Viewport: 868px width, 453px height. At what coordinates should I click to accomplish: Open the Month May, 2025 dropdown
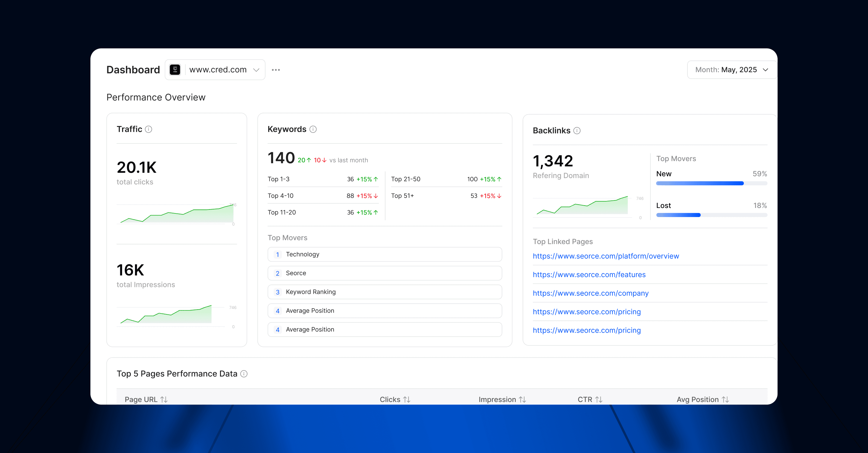click(x=731, y=70)
